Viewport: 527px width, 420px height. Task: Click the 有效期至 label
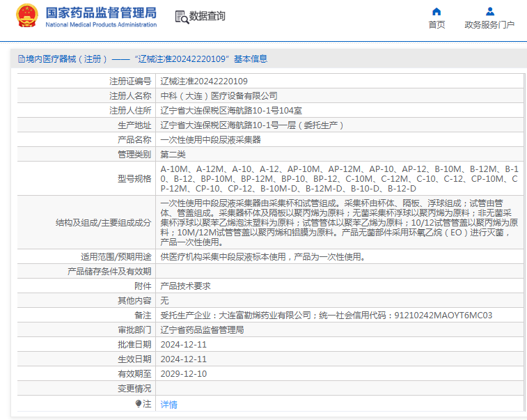point(134,374)
